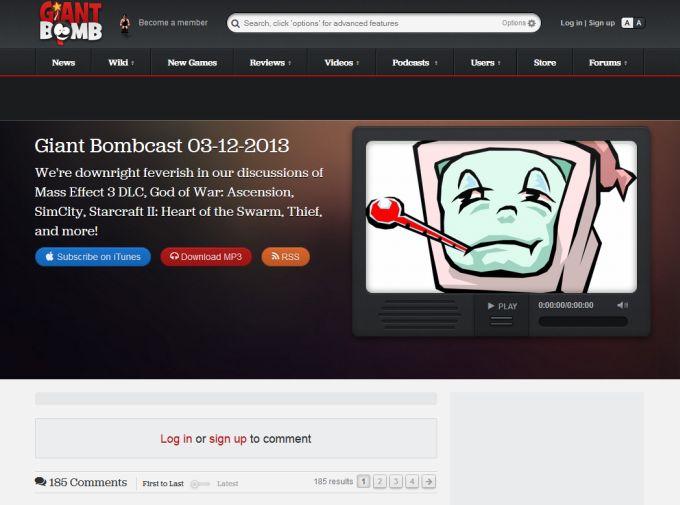Go to comments page 1
Viewport: 680px width, 505px height.
click(363, 482)
